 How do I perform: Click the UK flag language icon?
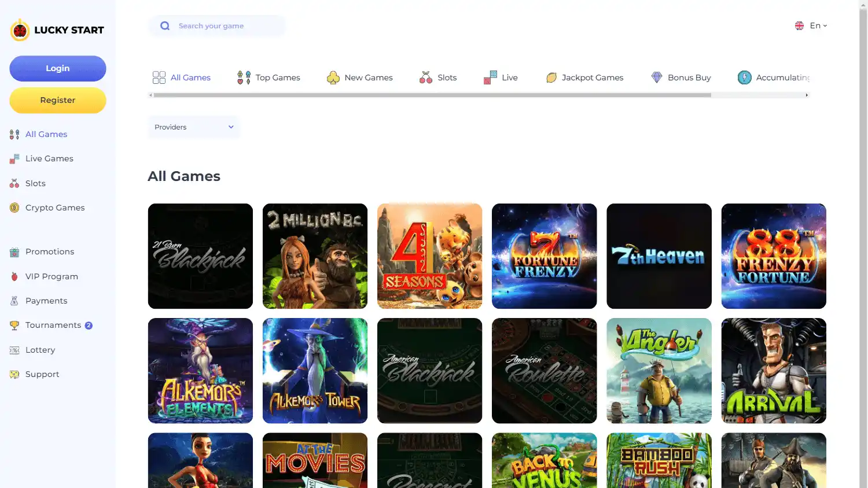coord(799,26)
